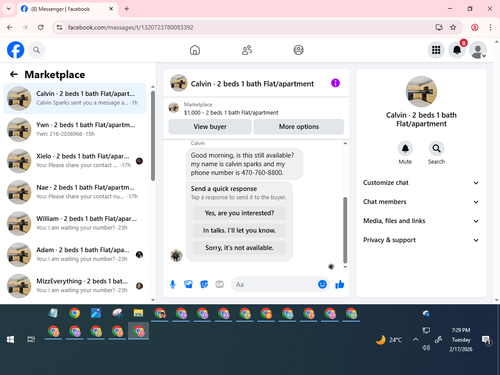Send quick response 'In talks. I'll let you know.'
Viewport: 500px width, 375px height.
tap(239, 230)
